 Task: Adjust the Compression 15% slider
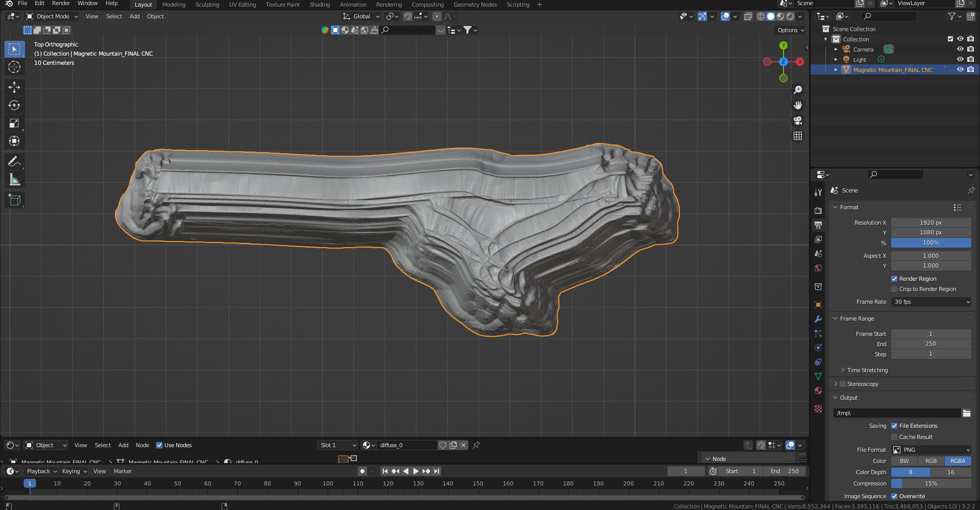pyautogui.click(x=931, y=483)
